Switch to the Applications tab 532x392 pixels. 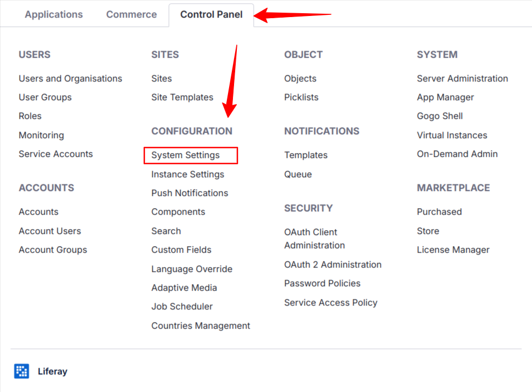click(53, 14)
